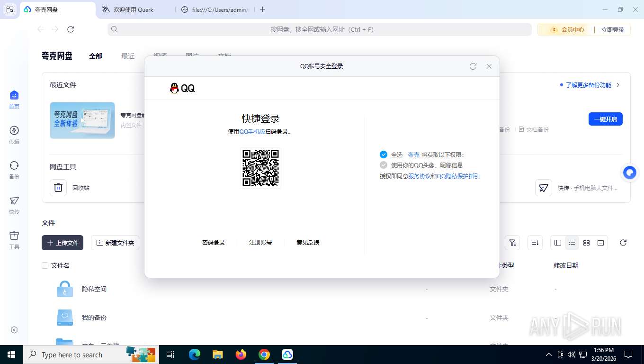Click the 一键开启 button

coord(605,119)
